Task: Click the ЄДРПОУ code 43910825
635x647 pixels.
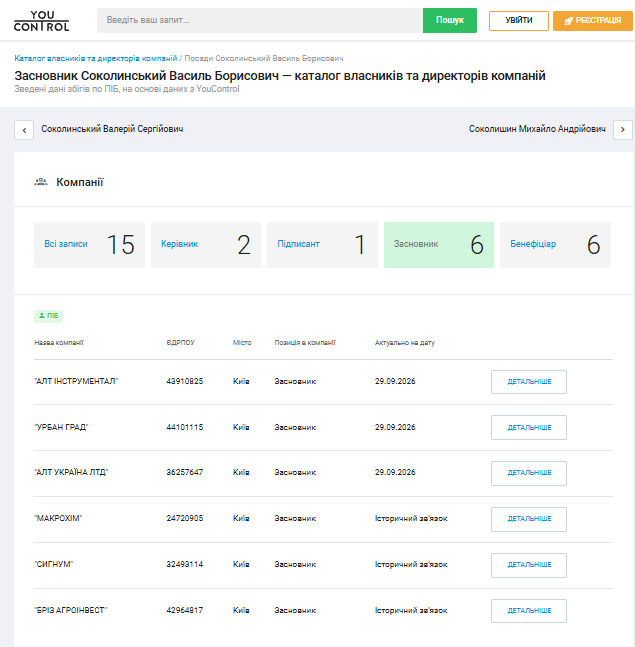Action: point(185,381)
